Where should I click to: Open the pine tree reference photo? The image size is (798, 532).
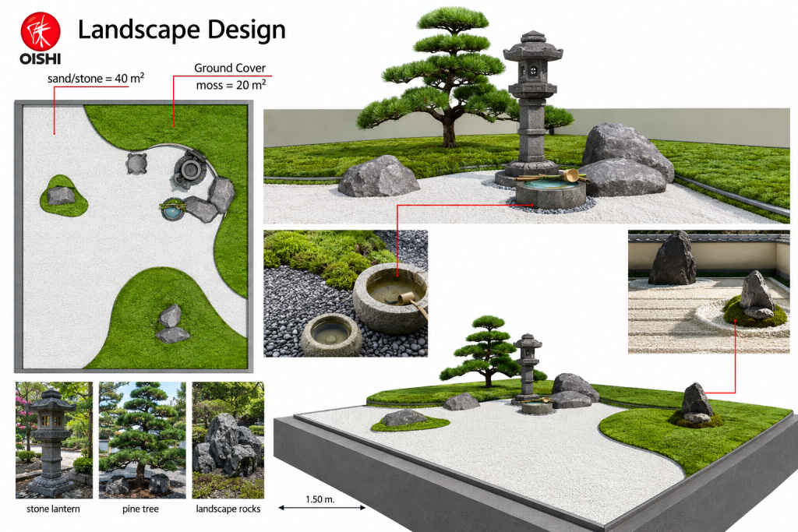coord(142,440)
